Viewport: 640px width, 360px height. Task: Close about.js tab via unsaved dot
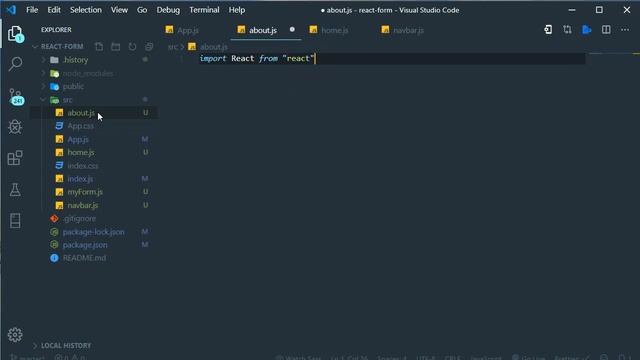(x=292, y=29)
